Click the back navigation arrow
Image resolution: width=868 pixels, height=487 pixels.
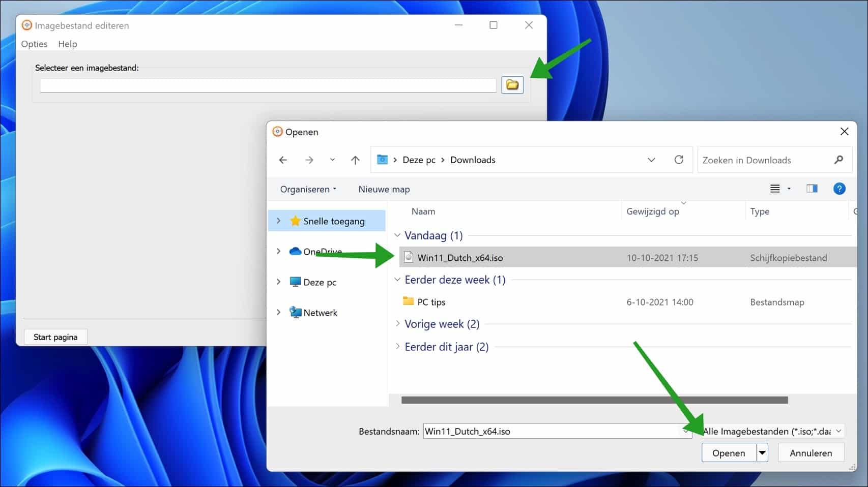283,160
